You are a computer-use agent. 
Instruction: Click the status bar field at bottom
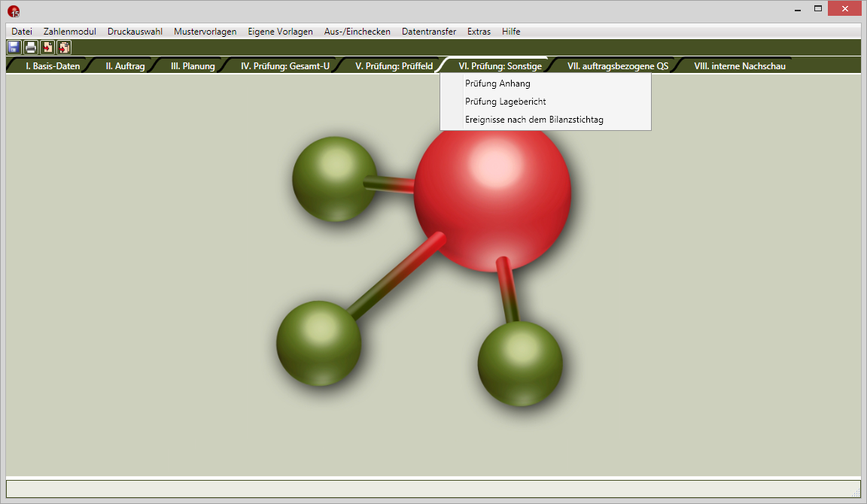tap(432, 488)
